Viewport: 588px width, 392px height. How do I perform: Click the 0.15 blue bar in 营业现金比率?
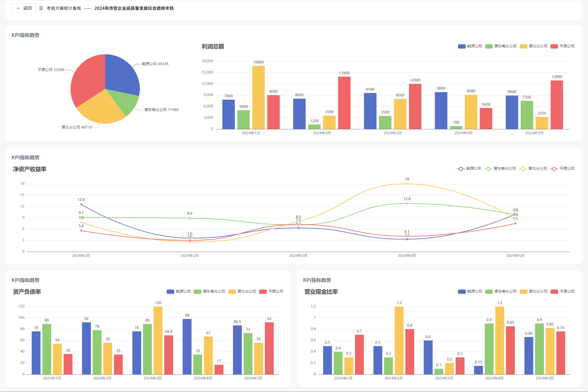478,370
